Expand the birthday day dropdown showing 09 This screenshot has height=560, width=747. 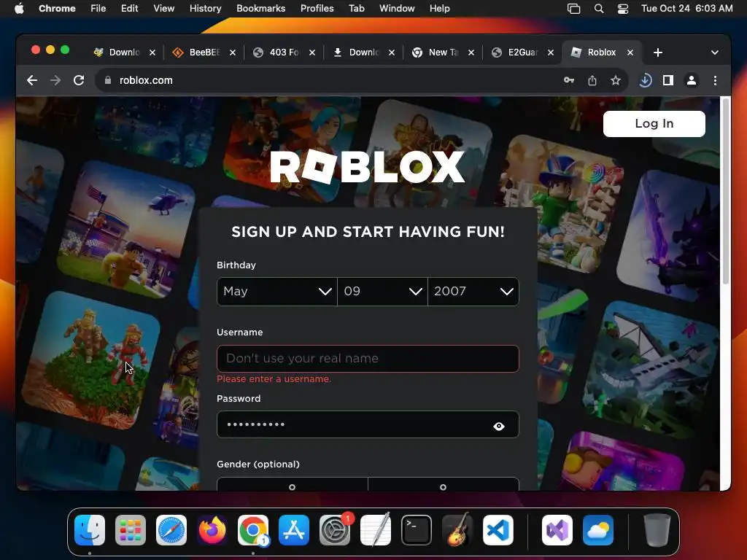pos(382,292)
